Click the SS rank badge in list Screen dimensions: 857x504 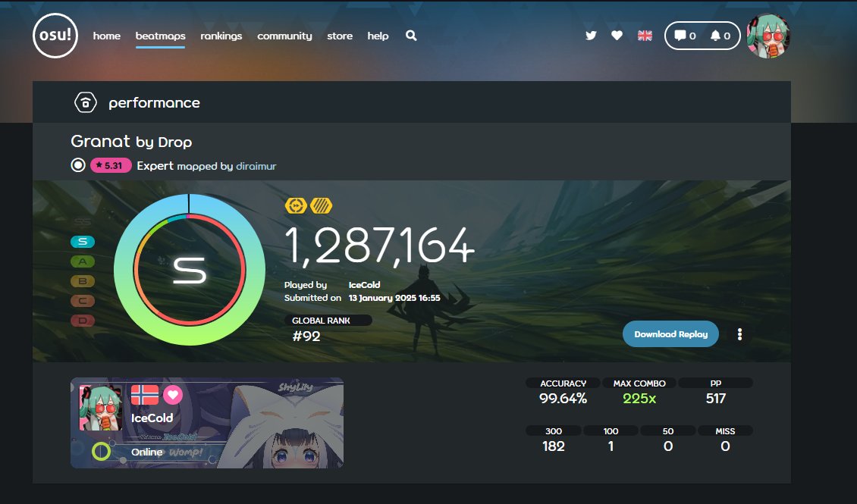[x=83, y=222]
